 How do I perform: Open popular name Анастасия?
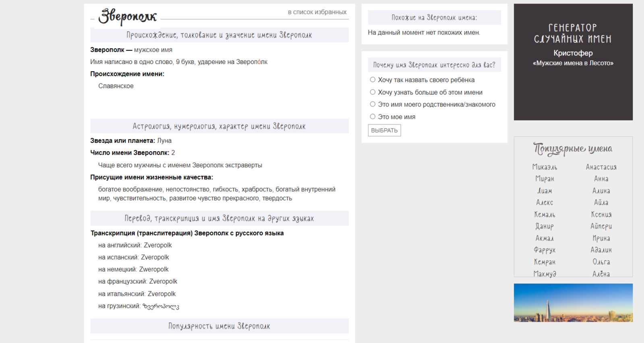(601, 167)
